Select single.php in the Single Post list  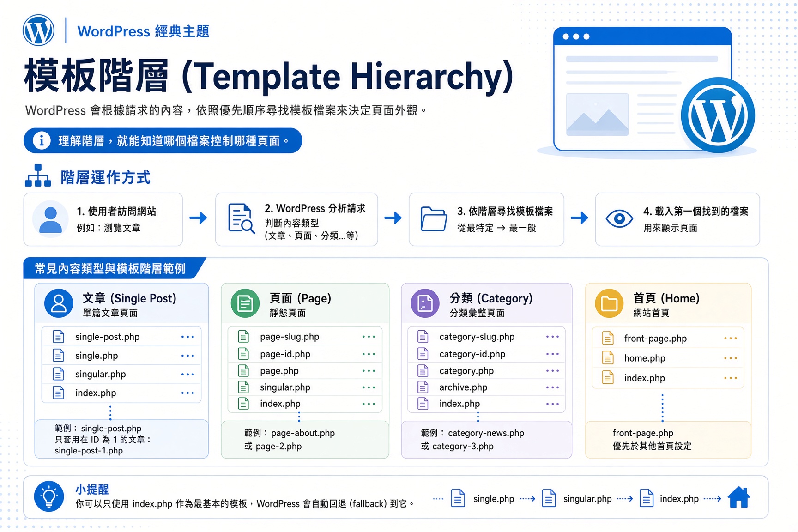click(x=97, y=356)
